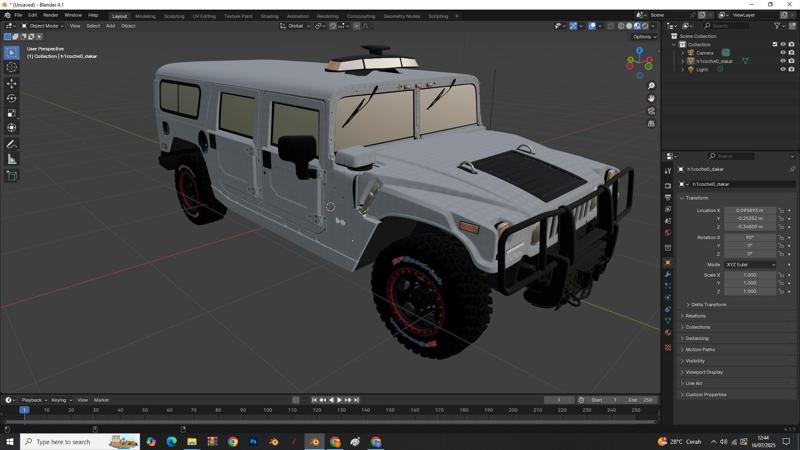Expand the Viewport Display panel
Viewport: 800px width, 450px height.
[x=704, y=372]
